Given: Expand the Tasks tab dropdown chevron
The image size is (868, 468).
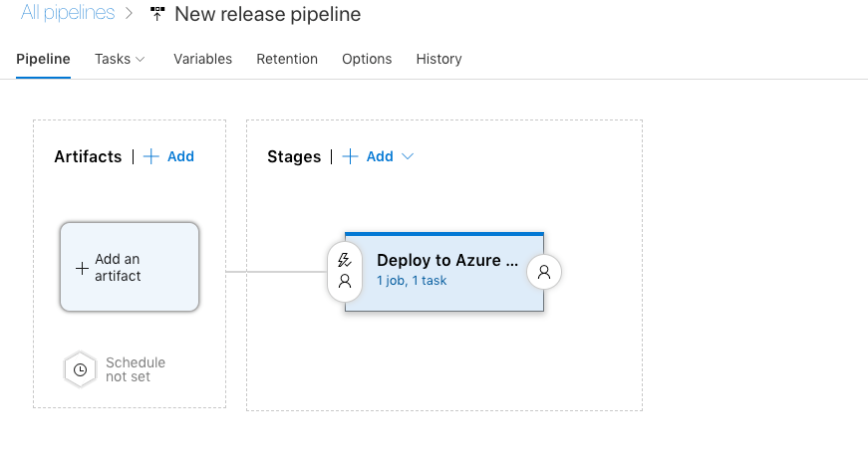Looking at the screenshot, I should coord(141,59).
